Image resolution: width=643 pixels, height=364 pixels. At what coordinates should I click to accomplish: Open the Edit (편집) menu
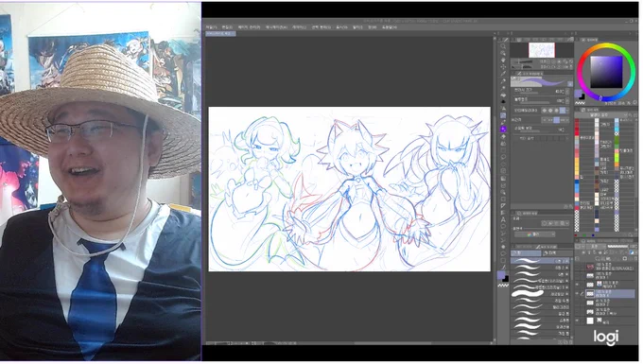(x=227, y=27)
